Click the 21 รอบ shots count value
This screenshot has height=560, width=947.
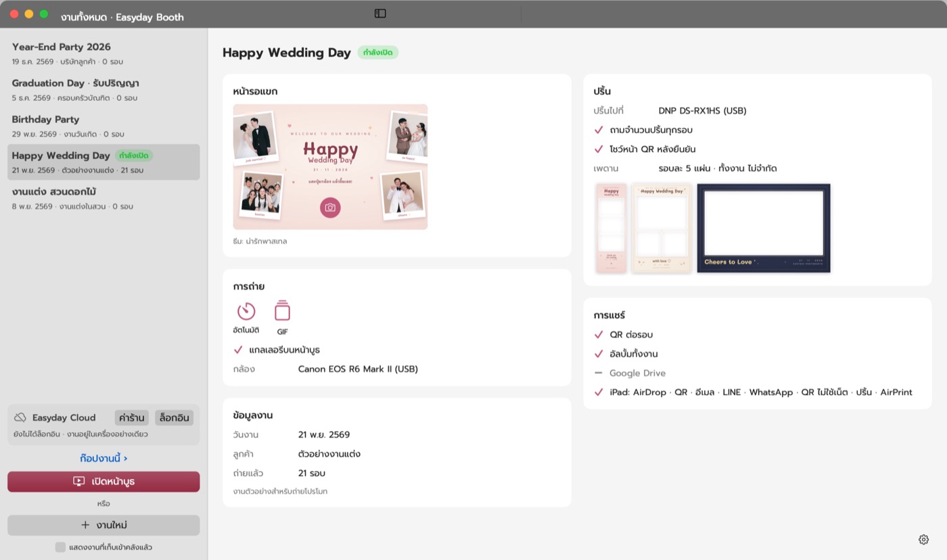[x=312, y=473]
